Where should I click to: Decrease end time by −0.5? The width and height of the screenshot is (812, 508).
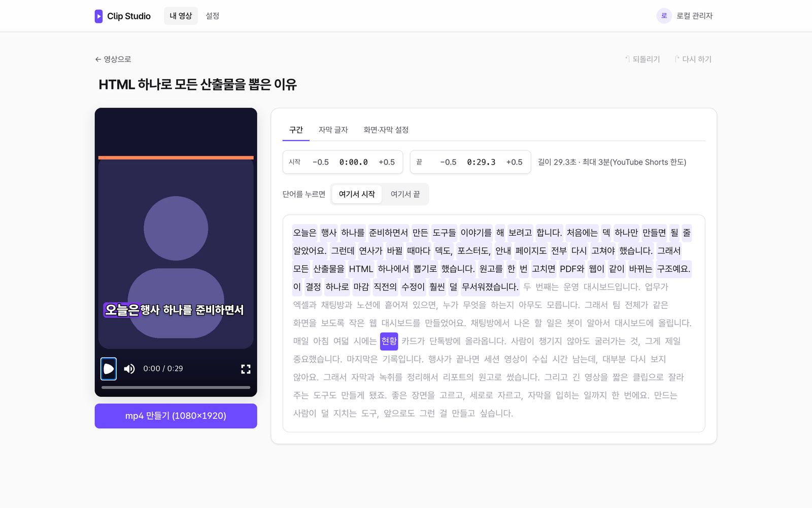click(448, 162)
